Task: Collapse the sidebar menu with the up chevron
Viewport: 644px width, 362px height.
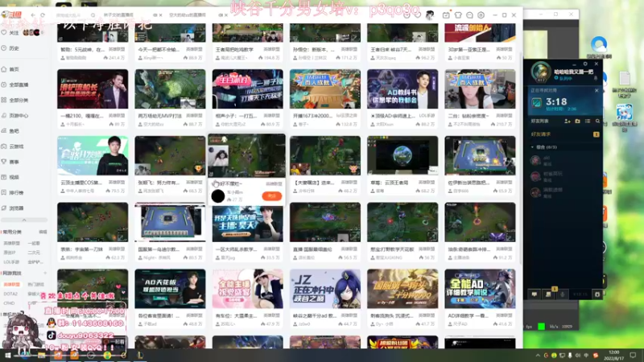Action: tap(24, 220)
